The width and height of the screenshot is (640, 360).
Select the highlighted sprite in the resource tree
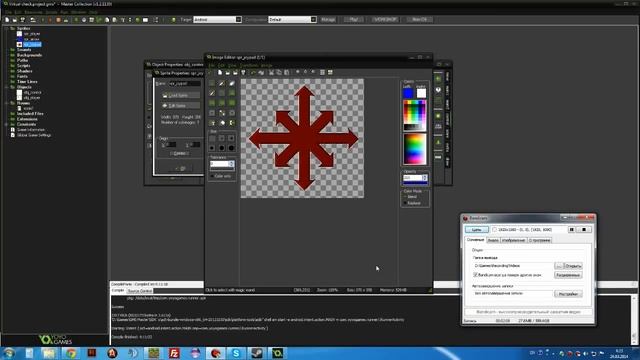point(32,44)
